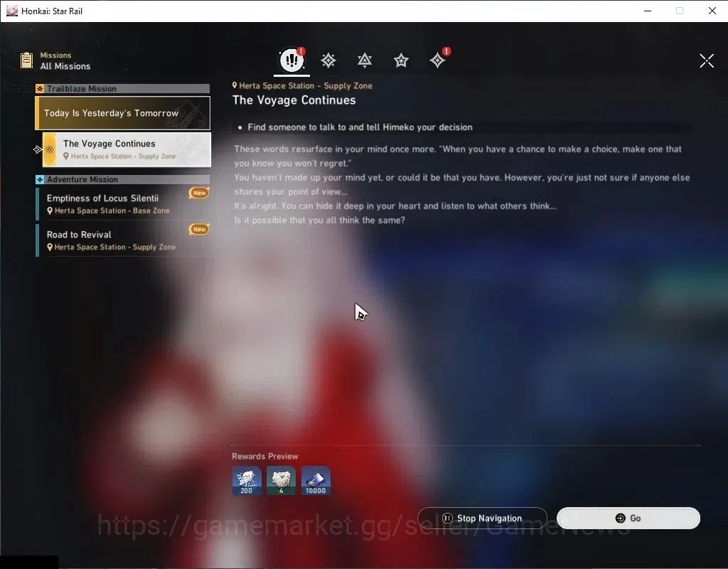
Task: Click the Go button
Action: (x=628, y=518)
